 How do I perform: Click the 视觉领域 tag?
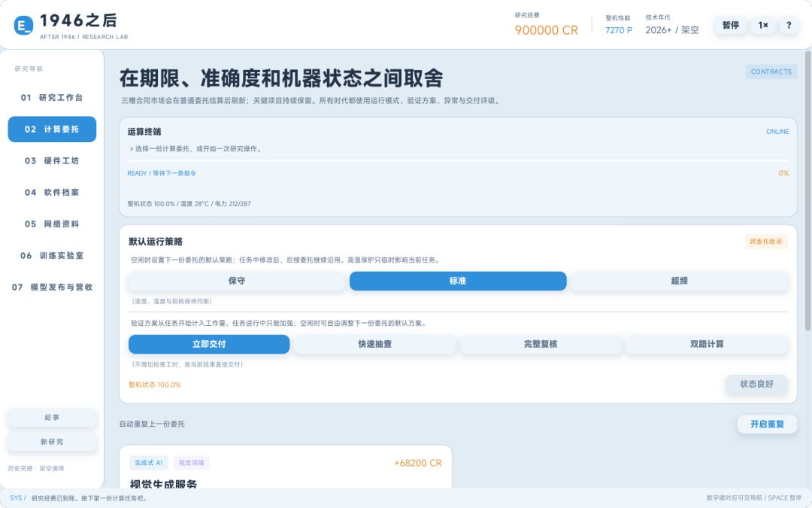191,463
